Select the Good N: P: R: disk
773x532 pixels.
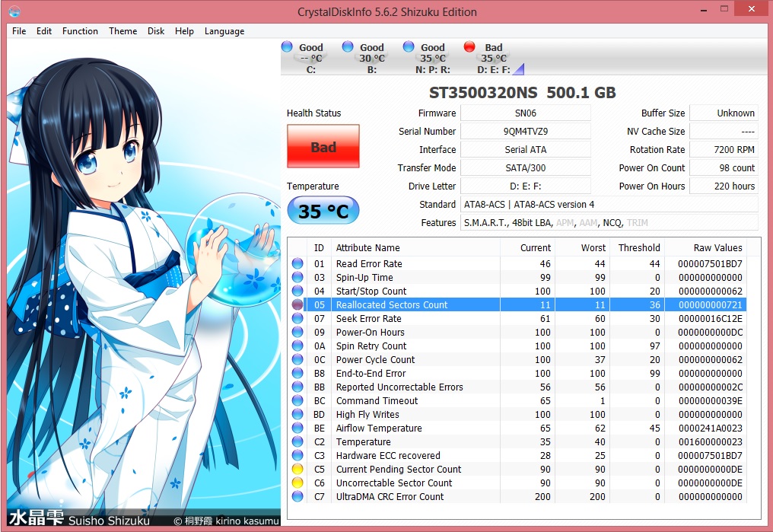click(432, 58)
